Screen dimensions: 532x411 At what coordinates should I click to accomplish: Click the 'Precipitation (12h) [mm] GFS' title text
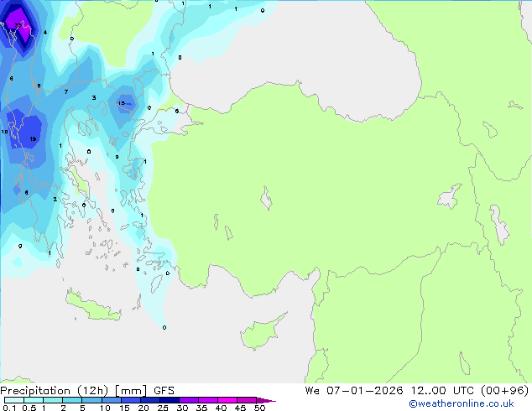point(87,391)
